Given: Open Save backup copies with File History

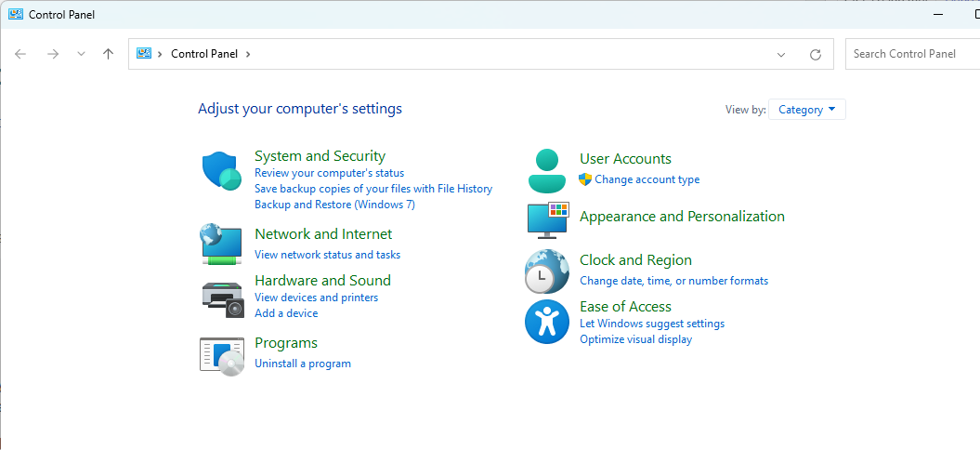Looking at the screenshot, I should 373,189.
